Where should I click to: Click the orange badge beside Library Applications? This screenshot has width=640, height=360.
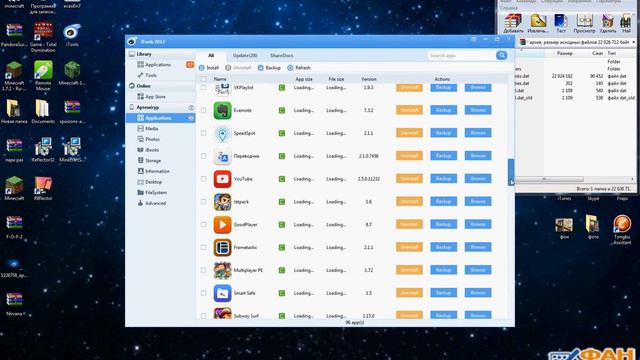[x=190, y=64]
